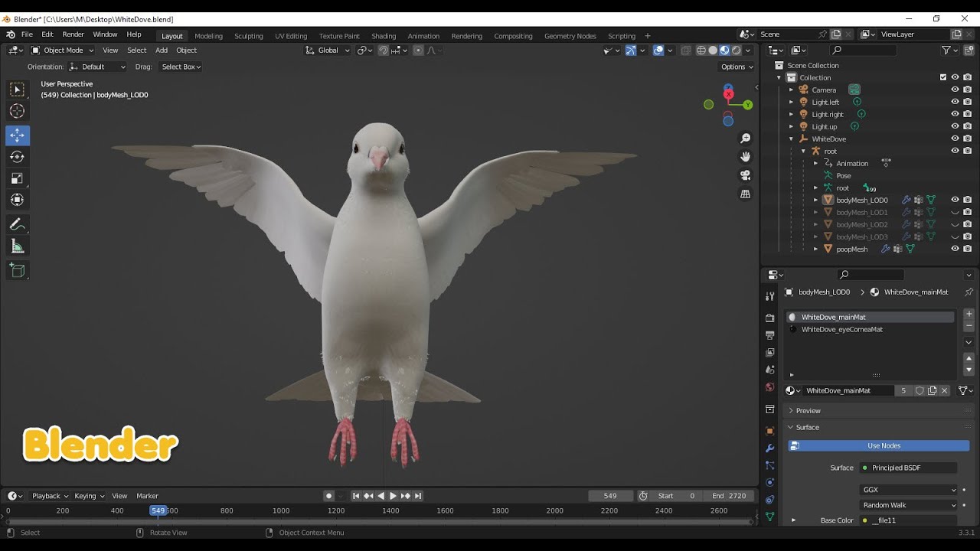Toggle the camera view icon

point(746,175)
